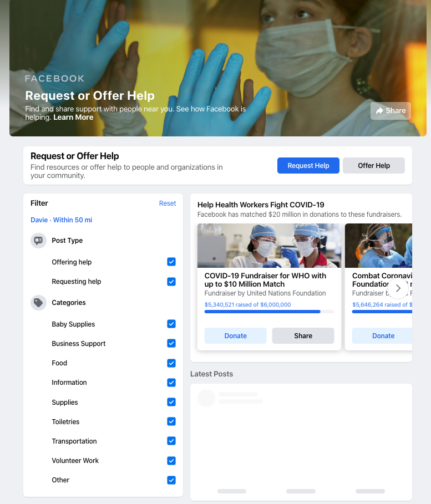Image resolution: width=431 pixels, height=504 pixels.
Task: Toggle the Baby Supplies category checkbox
Action: [171, 324]
